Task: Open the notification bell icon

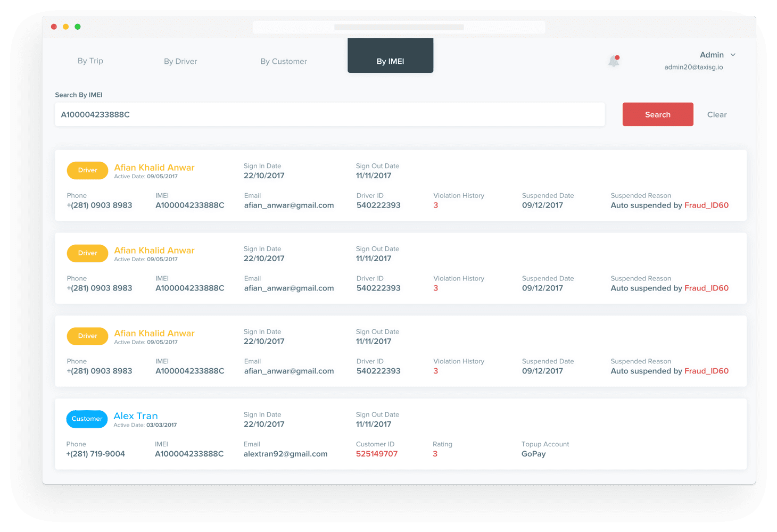Action: pyautogui.click(x=614, y=61)
